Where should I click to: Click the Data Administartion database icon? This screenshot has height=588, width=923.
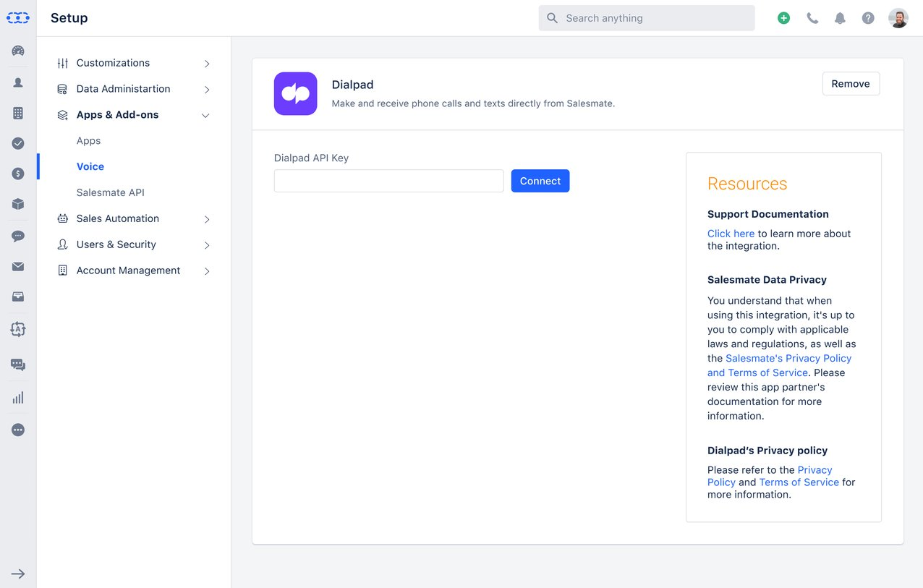[x=63, y=89]
